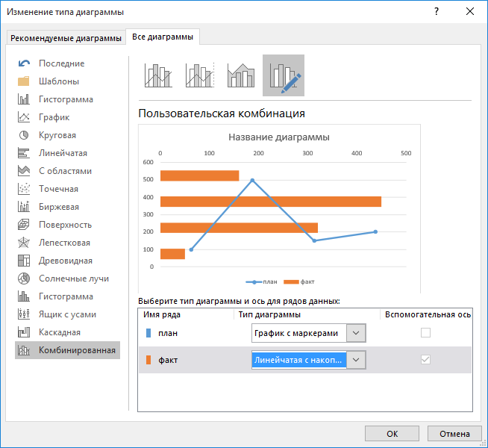Click the Пользовательская комбинация heading
The width and height of the screenshot is (488, 448).
click(222, 113)
